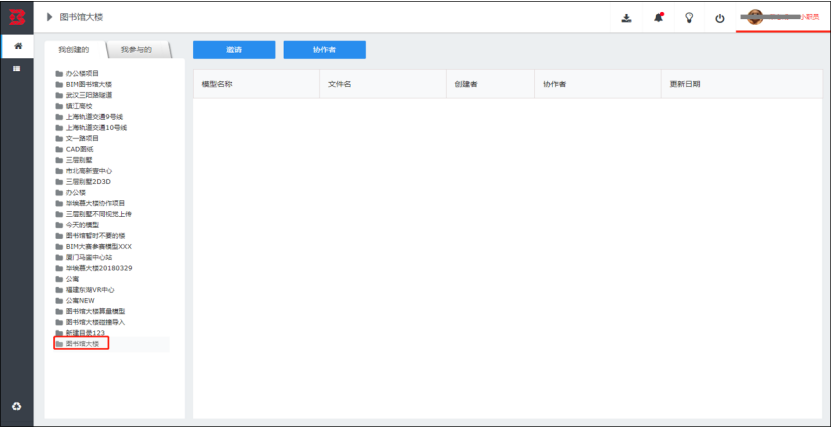Viewport: 831px width, 427px height.
Task: Select the 镇江高校 folder
Action: [x=74, y=106]
